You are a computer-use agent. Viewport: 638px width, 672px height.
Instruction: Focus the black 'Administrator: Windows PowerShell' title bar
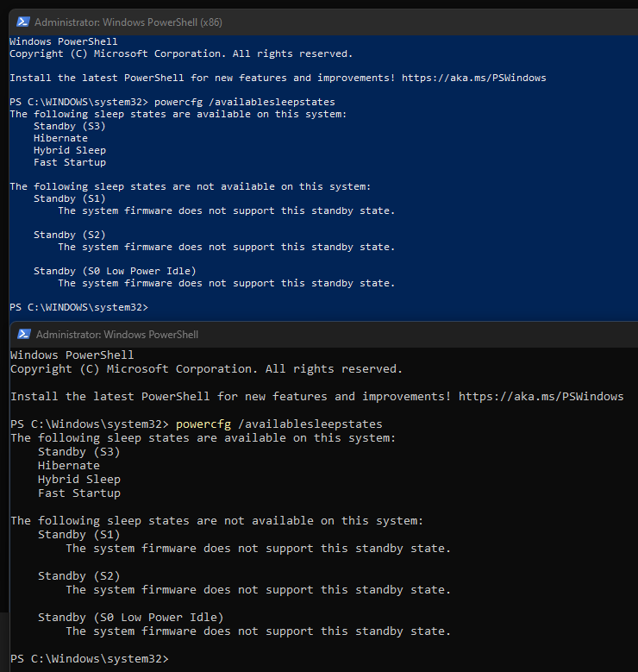323,335
